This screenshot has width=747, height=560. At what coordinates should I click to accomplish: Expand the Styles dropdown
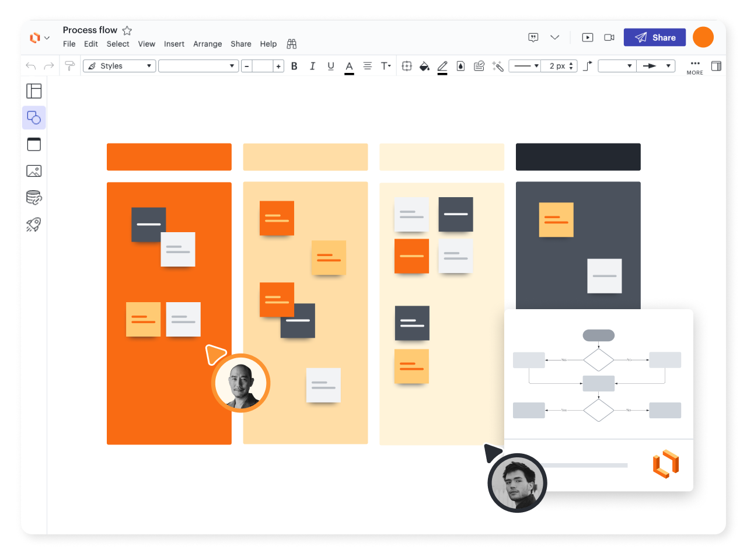tap(119, 66)
